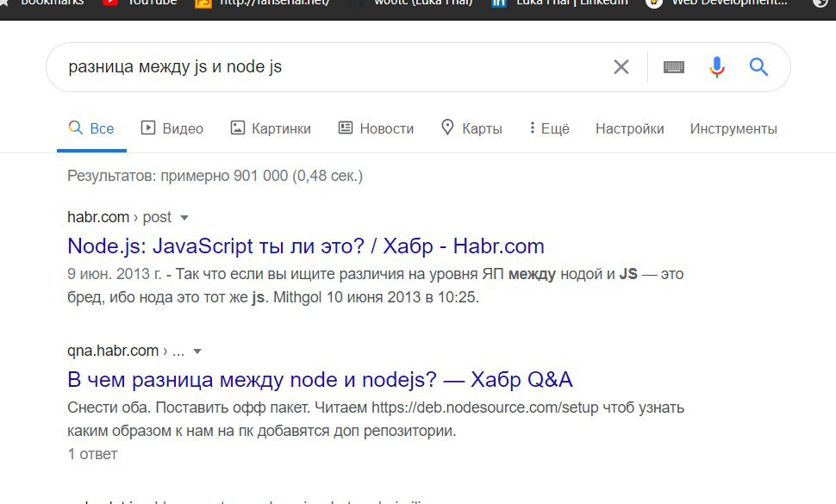Open the Web Development bookmark
The height and width of the screenshot is (504, 836).
tap(718, 3)
